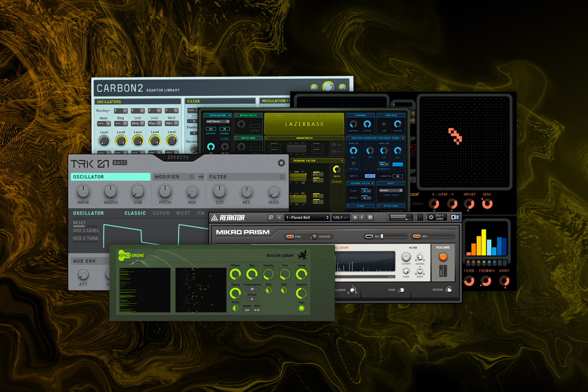This screenshot has width=588, height=392.
Task: Open small arrow menu beside Reaktor search
Action: click(279, 218)
